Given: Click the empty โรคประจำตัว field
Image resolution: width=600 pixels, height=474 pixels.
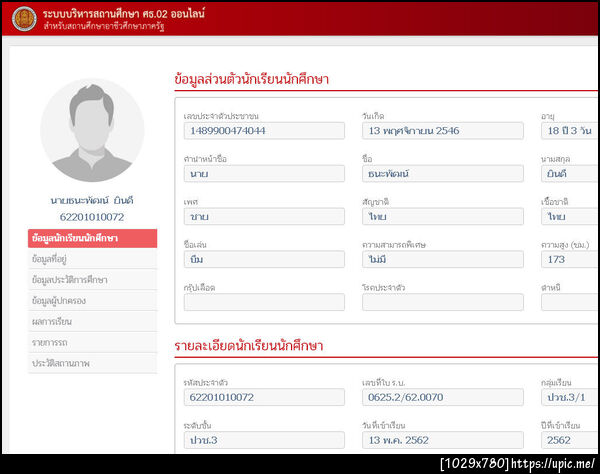Looking at the screenshot, I should [443, 302].
